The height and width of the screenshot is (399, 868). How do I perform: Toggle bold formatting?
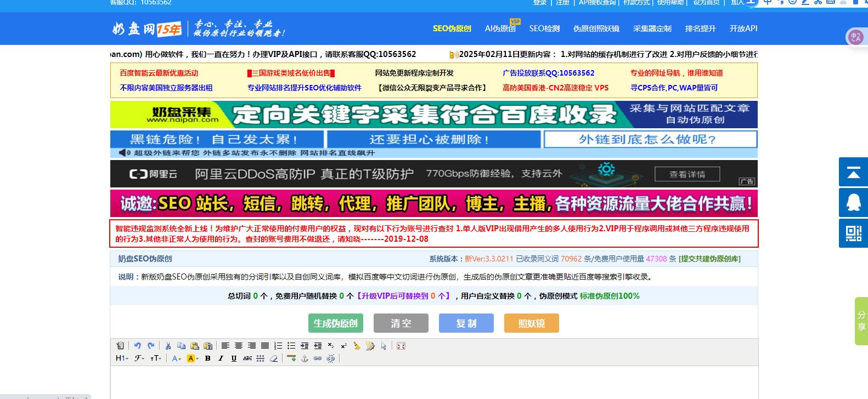207,358
